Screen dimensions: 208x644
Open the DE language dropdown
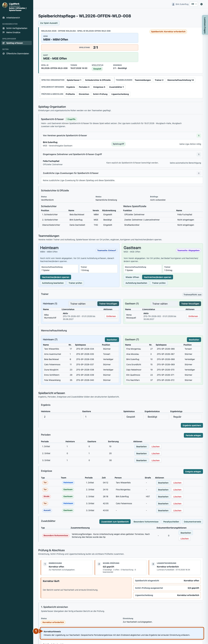point(194,4)
